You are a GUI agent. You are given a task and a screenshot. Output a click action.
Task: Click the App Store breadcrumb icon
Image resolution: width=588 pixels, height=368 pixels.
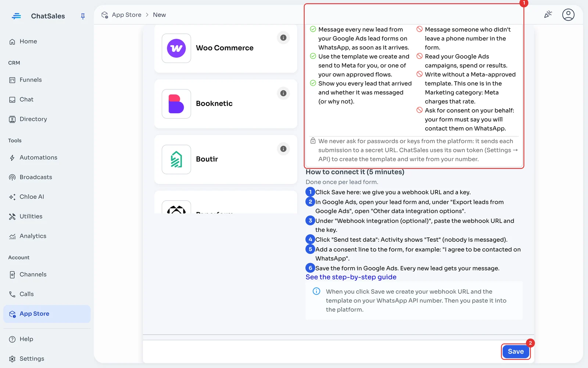click(x=105, y=15)
